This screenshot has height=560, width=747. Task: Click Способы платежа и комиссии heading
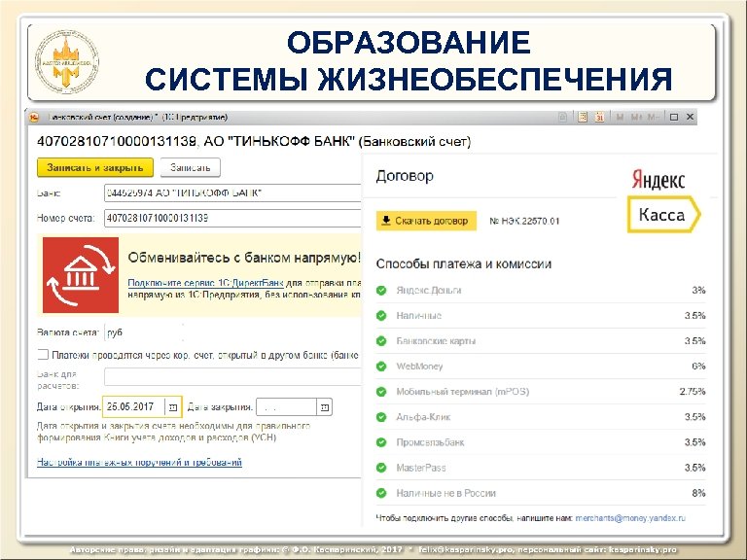464,264
